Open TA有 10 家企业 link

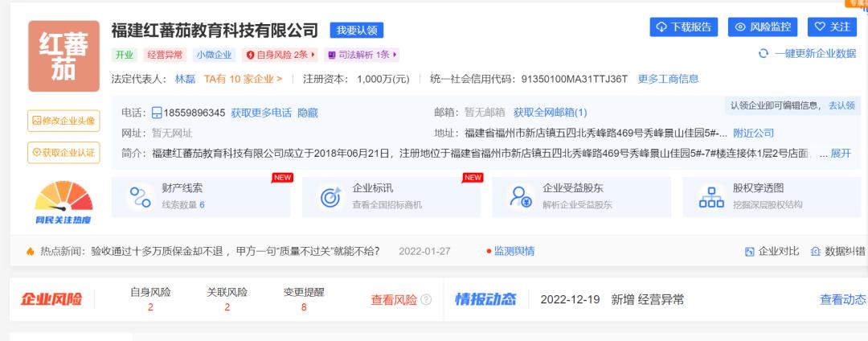(243, 79)
